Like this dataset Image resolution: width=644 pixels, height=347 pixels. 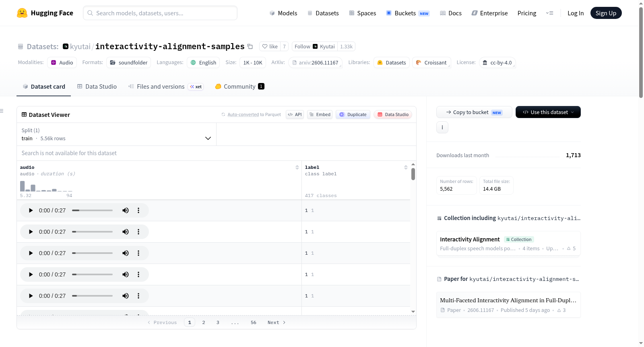270,46
